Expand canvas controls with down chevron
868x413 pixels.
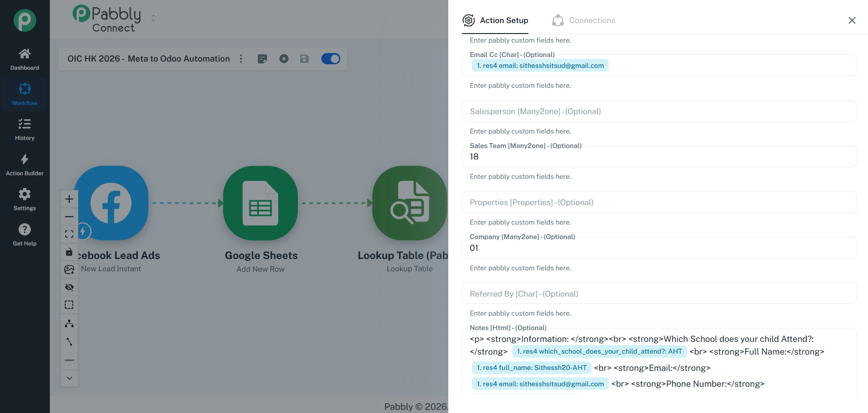(x=69, y=378)
